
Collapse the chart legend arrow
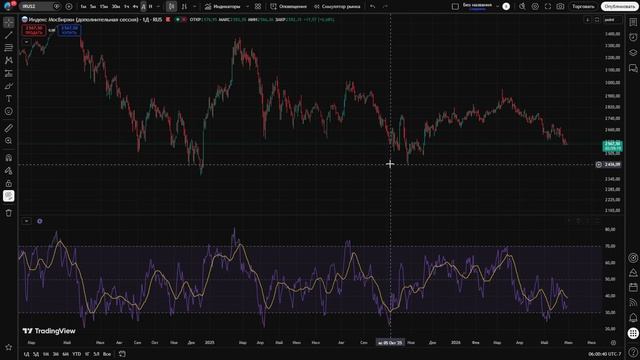(27, 42)
